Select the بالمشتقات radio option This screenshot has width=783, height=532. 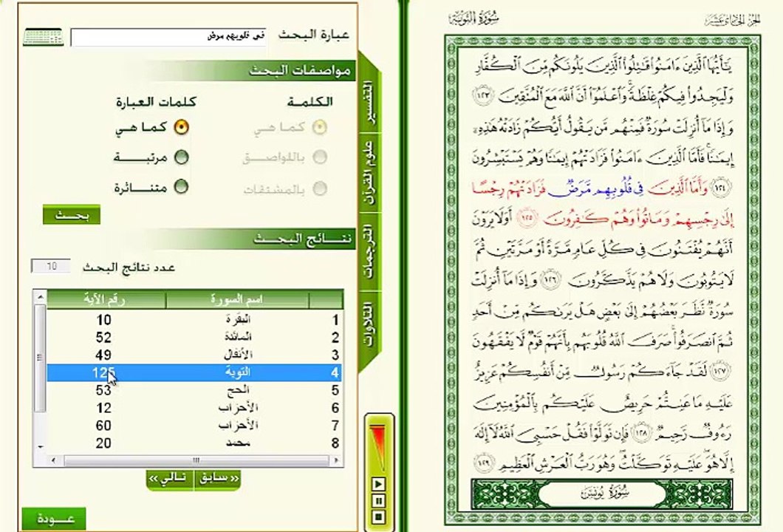(320, 188)
